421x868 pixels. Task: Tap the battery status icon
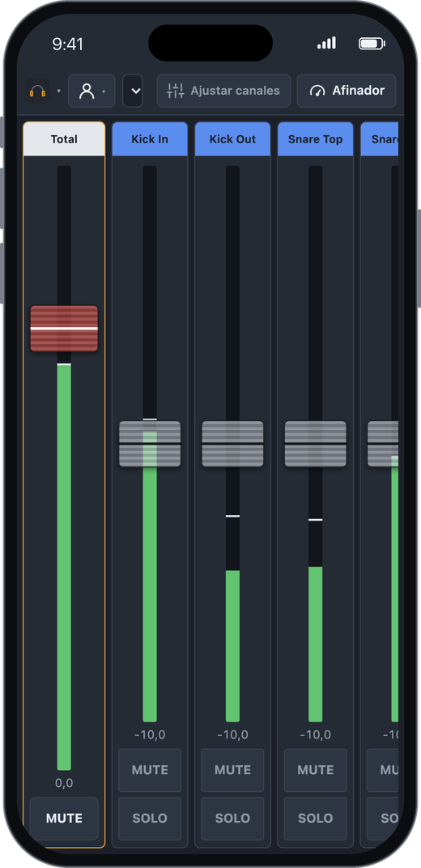372,43
